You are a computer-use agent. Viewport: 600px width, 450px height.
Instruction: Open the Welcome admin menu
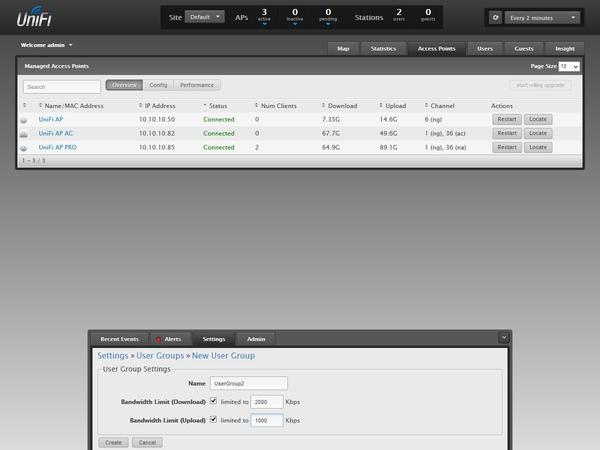coord(46,45)
